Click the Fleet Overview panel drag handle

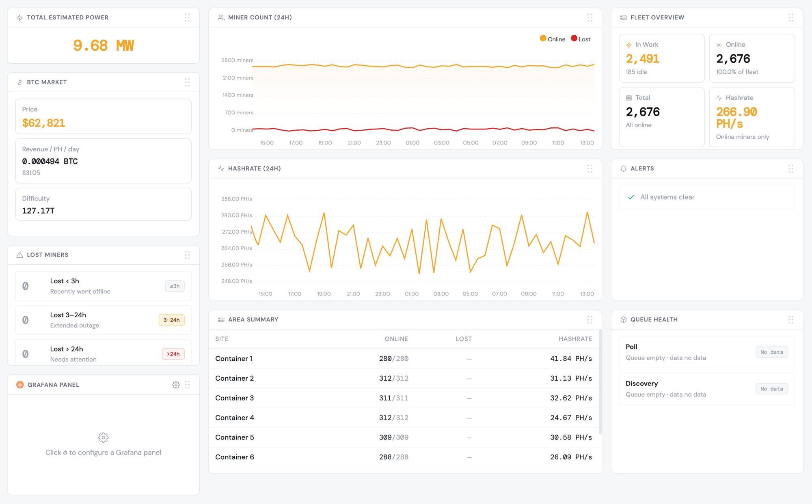point(790,17)
